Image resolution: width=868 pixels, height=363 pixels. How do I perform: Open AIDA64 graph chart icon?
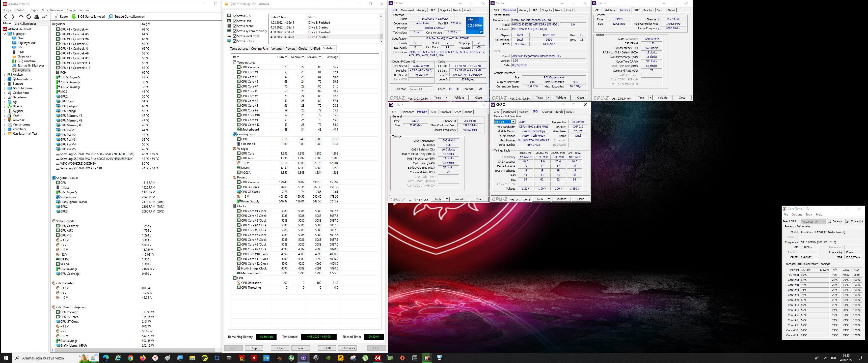click(x=44, y=16)
